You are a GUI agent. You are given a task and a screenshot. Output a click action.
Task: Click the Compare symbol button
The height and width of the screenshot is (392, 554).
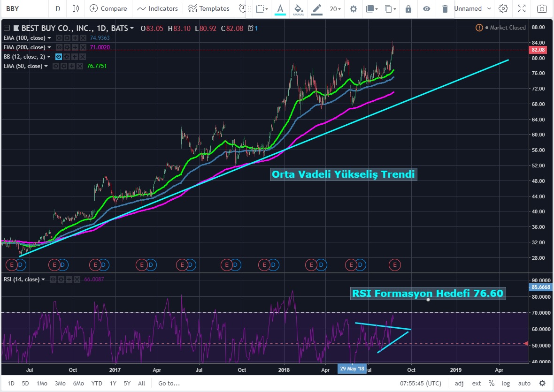click(x=108, y=8)
